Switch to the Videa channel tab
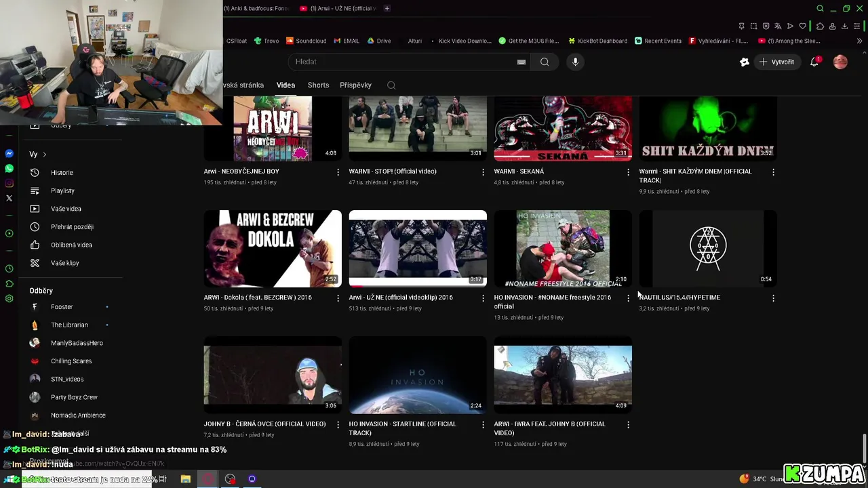This screenshot has width=868, height=488. tap(285, 85)
